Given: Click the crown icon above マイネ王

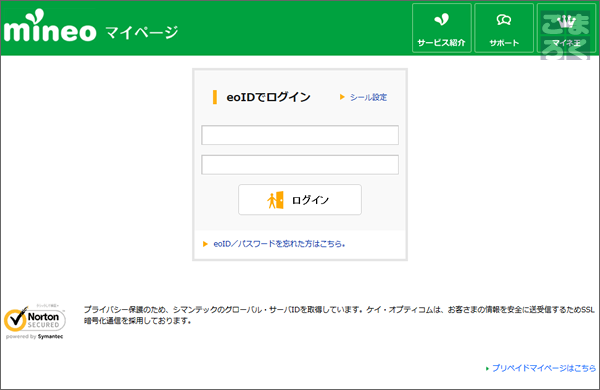Looking at the screenshot, I should pos(566,21).
